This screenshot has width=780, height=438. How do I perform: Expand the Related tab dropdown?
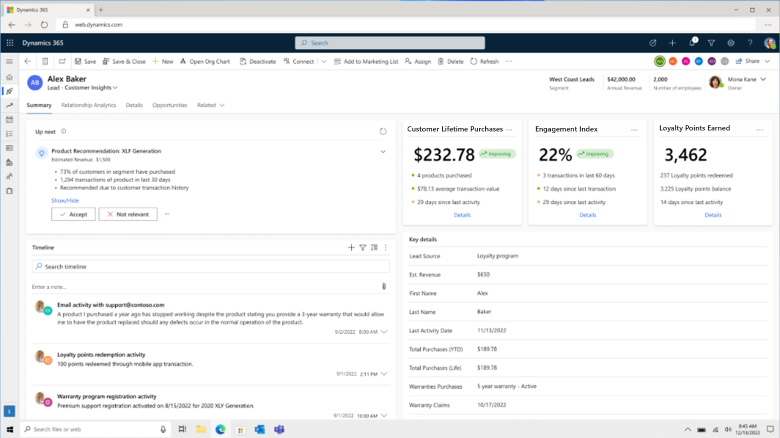pos(210,105)
